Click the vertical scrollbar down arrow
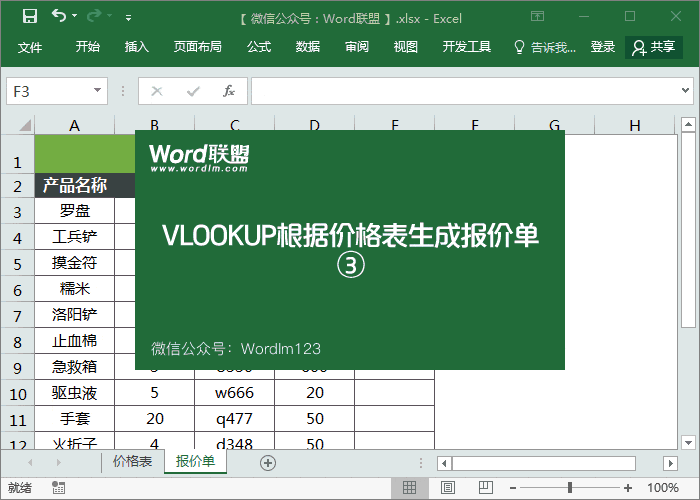This screenshot has height=500, width=700. (x=688, y=442)
